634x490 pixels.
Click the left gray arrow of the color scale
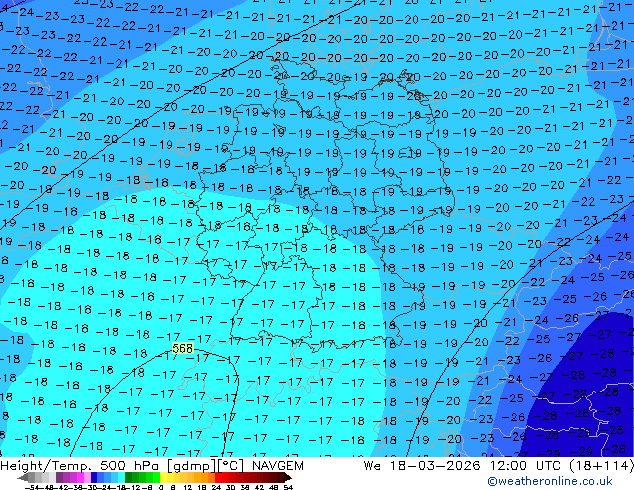(x=23, y=478)
